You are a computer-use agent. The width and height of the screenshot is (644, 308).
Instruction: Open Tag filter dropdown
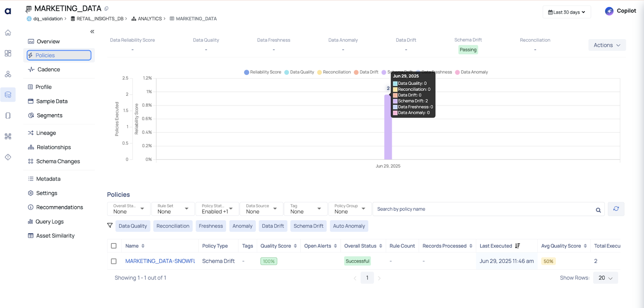pos(306,209)
